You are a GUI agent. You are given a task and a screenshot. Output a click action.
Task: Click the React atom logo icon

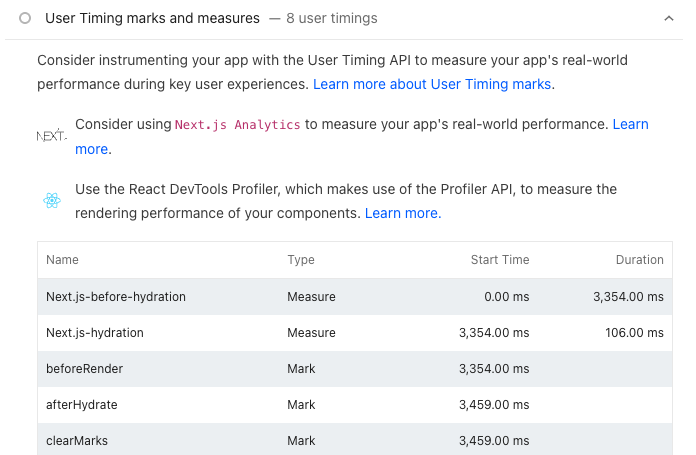[52, 201]
